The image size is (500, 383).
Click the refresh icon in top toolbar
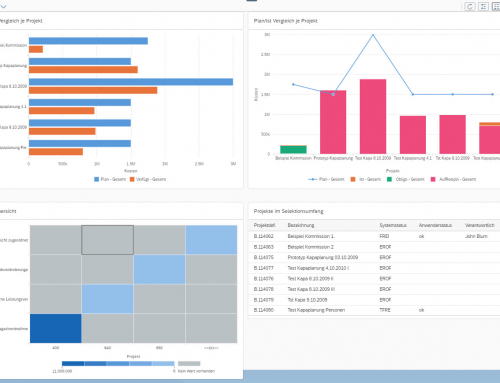pos(470,6)
